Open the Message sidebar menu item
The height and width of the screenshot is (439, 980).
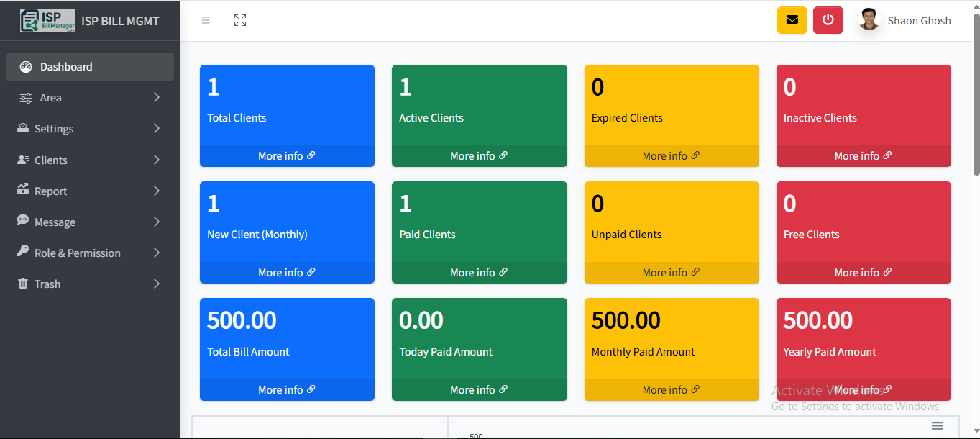click(x=55, y=222)
